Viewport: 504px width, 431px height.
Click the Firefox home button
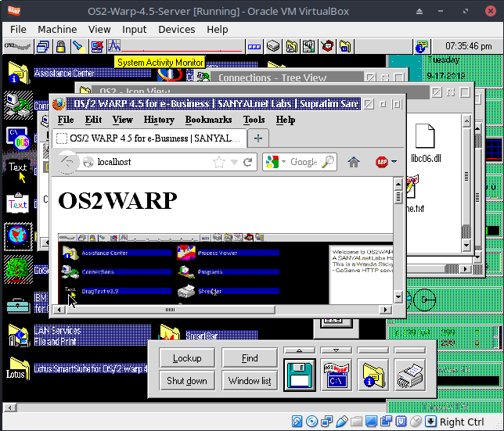353,162
